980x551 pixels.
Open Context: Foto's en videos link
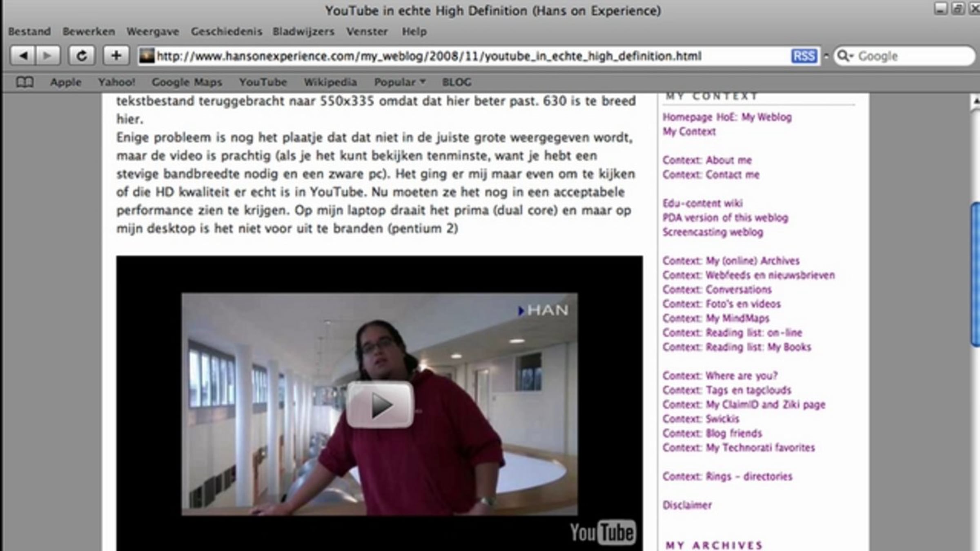click(x=722, y=304)
